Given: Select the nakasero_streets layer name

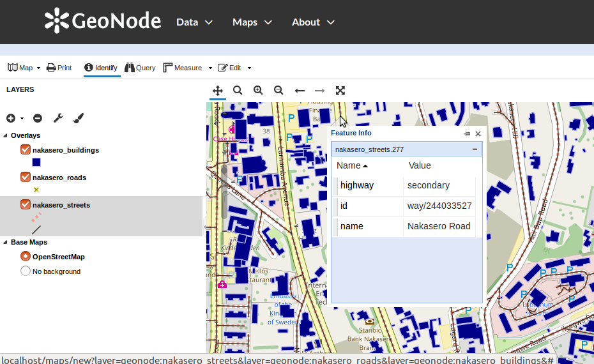Looking at the screenshot, I should (x=61, y=205).
